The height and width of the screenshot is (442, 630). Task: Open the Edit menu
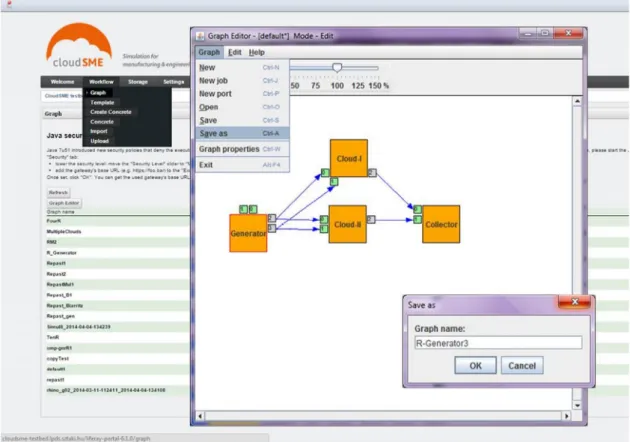[x=235, y=52]
